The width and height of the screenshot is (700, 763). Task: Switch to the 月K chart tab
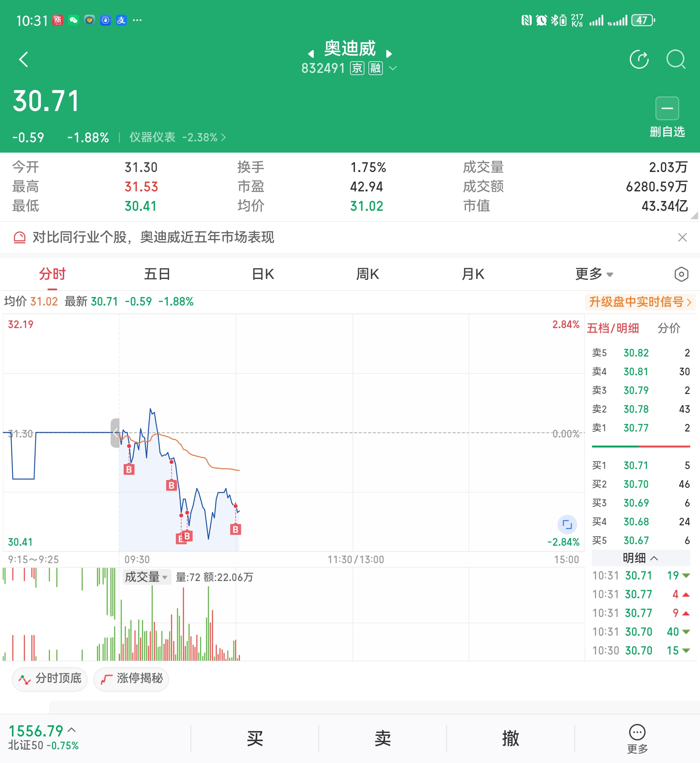coord(473,274)
